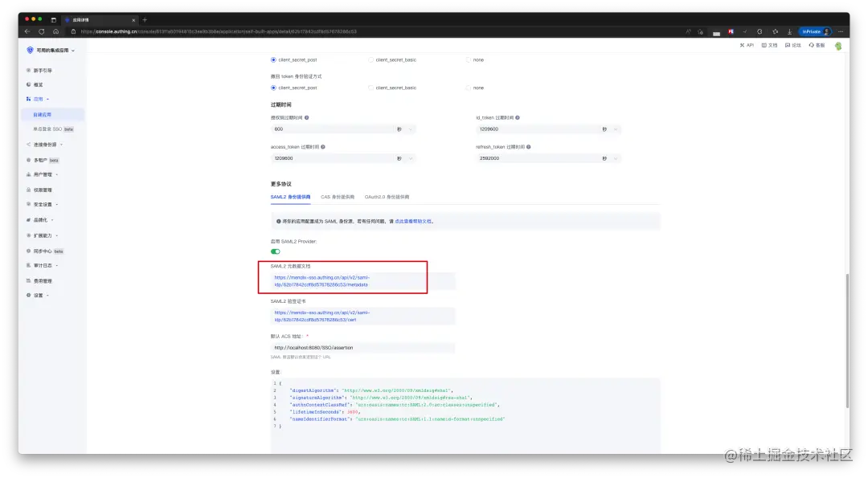Expand the 用户管理 sidebar section
This screenshot has width=868, height=478.
[57, 174]
